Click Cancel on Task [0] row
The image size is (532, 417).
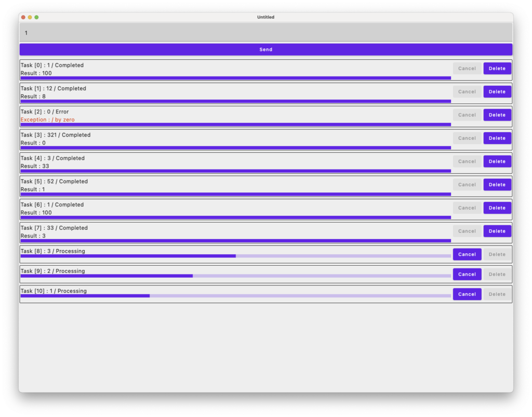click(x=467, y=69)
